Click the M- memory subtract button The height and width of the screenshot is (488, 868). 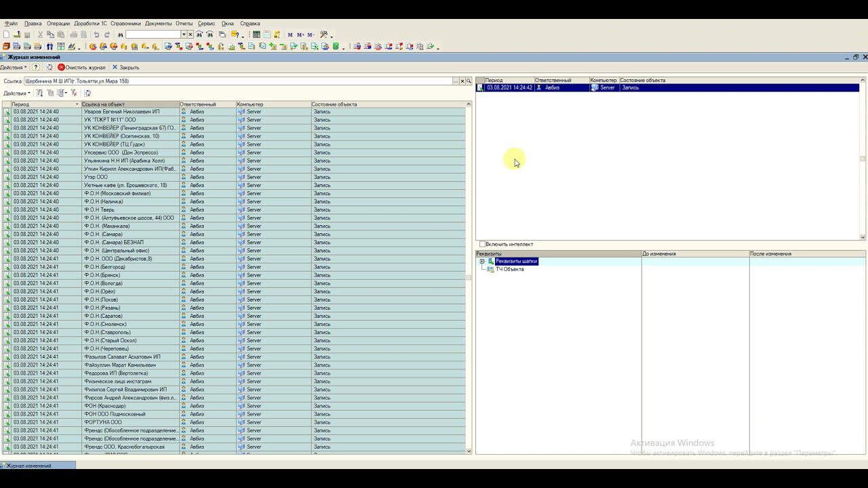[311, 35]
